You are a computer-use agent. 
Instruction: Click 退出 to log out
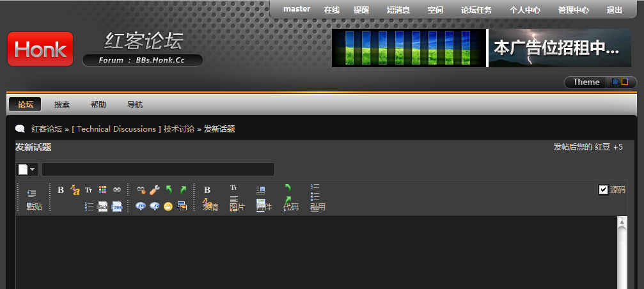point(615,10)
